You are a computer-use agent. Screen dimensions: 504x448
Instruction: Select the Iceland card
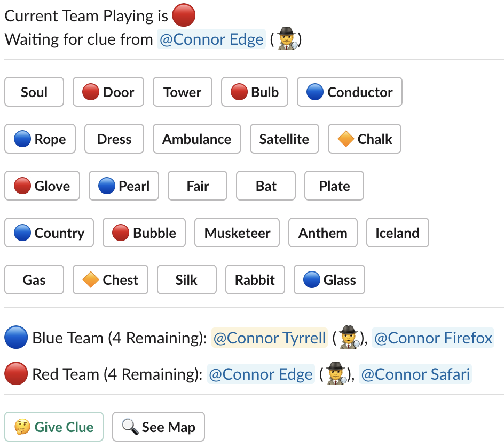click(397, 233)
